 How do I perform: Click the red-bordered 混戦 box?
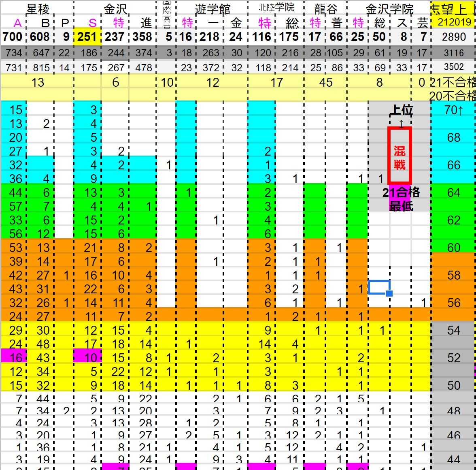[399, 155]
